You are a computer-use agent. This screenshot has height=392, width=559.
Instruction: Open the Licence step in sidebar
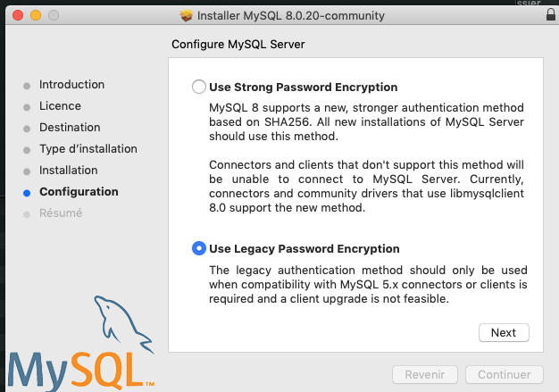coord(60,106)
